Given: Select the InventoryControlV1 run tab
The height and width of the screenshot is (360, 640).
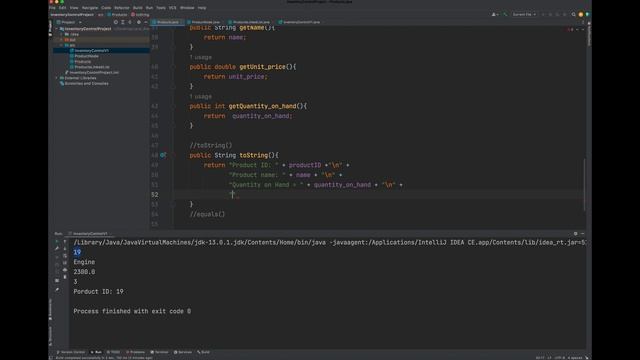Looking at the screenshot, I should point(90,234).
